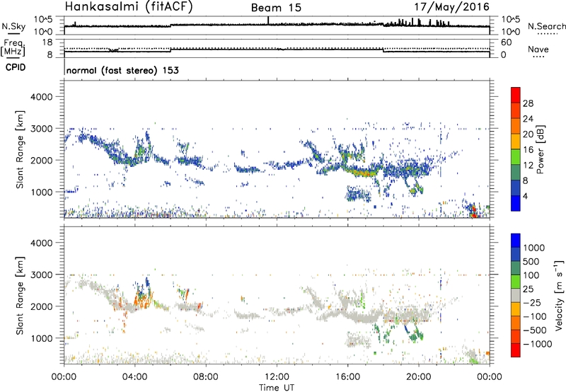Click the red top segment of power color bar
Screen dimensions: 566x392
pos(516,95)
